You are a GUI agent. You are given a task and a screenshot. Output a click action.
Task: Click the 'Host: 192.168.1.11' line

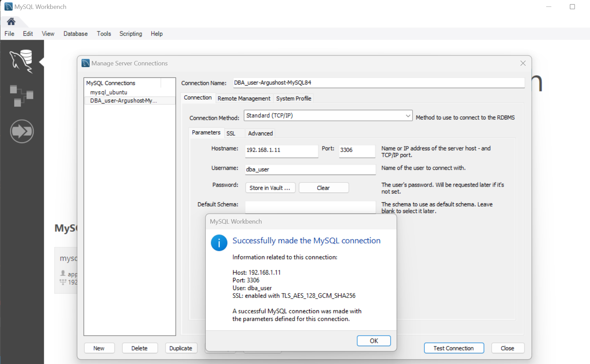(256, 273)
